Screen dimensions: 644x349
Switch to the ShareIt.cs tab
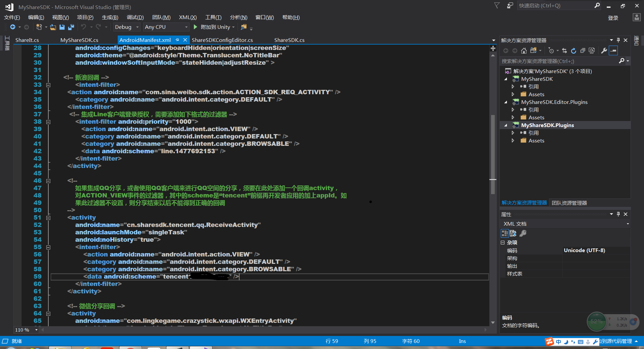click(x=27, y=40)
